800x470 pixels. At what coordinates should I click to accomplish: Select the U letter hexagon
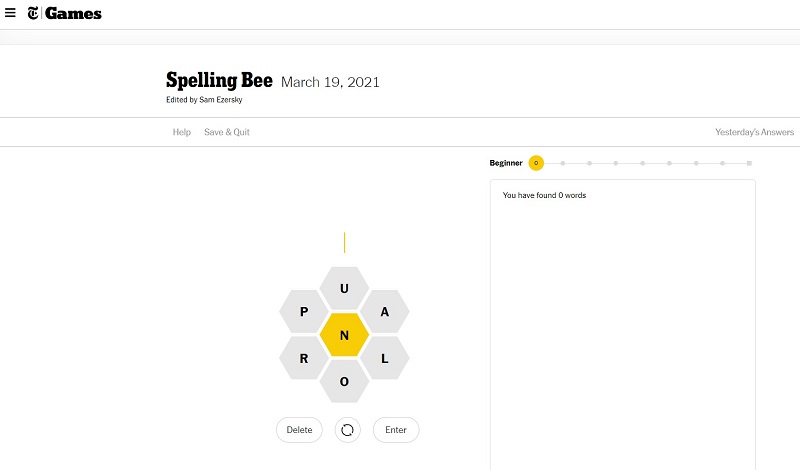click(x=344, y=288)
